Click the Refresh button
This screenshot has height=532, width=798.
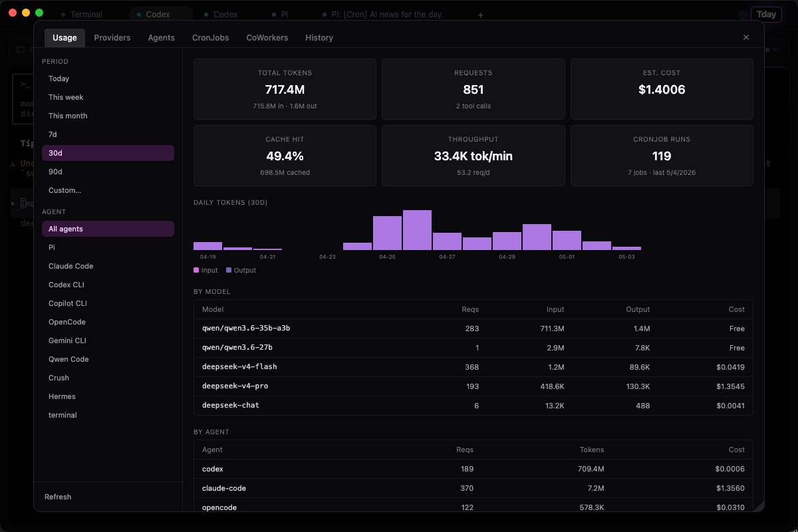coord(58,497)
